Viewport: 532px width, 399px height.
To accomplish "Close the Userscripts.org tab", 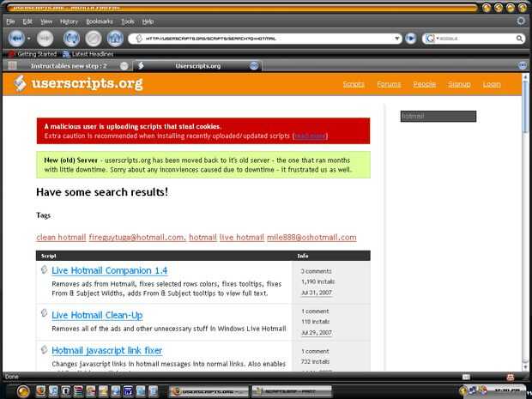I will pyautogui.click(x=254, y=66).
